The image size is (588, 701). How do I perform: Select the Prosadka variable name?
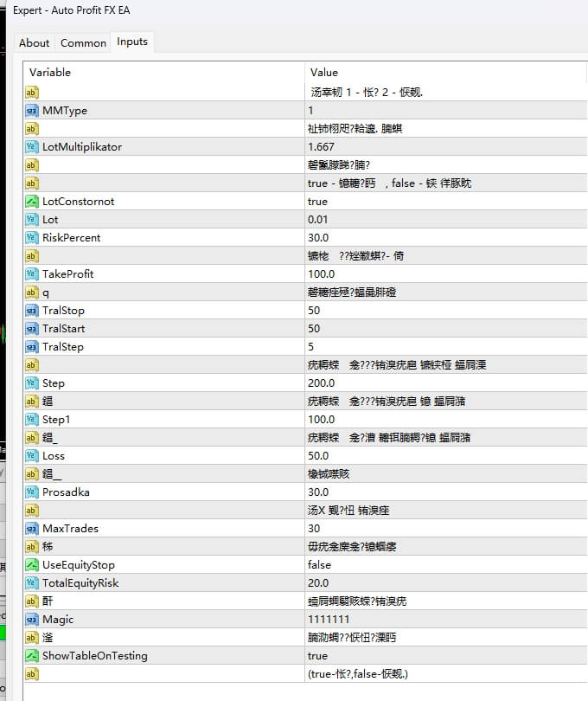coord(66,492)
